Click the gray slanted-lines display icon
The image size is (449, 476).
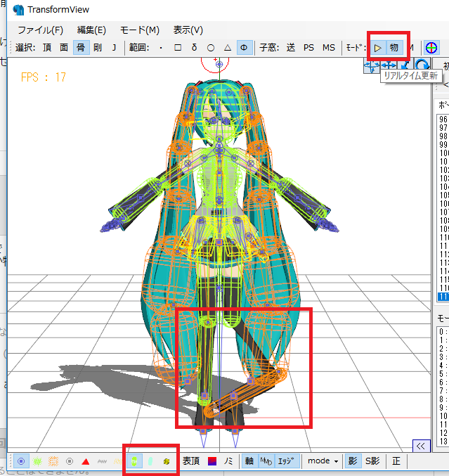[x=102, y=461]
